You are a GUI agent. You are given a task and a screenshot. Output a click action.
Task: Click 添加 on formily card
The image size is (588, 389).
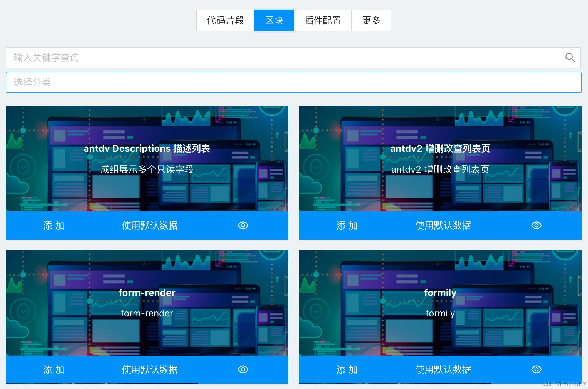coord(347,370)
